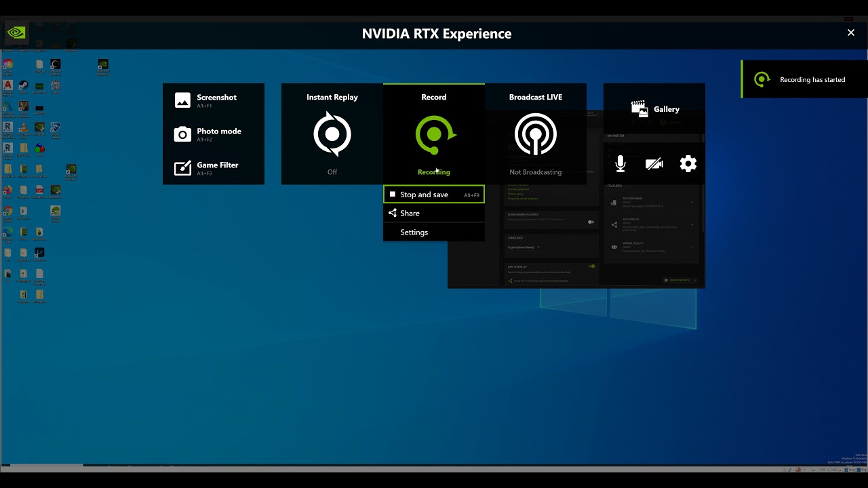Select the Steam desktop shortcut
The height and width of the screenshot is (488, 868).
pyautogui.click(x=23, y=88)
